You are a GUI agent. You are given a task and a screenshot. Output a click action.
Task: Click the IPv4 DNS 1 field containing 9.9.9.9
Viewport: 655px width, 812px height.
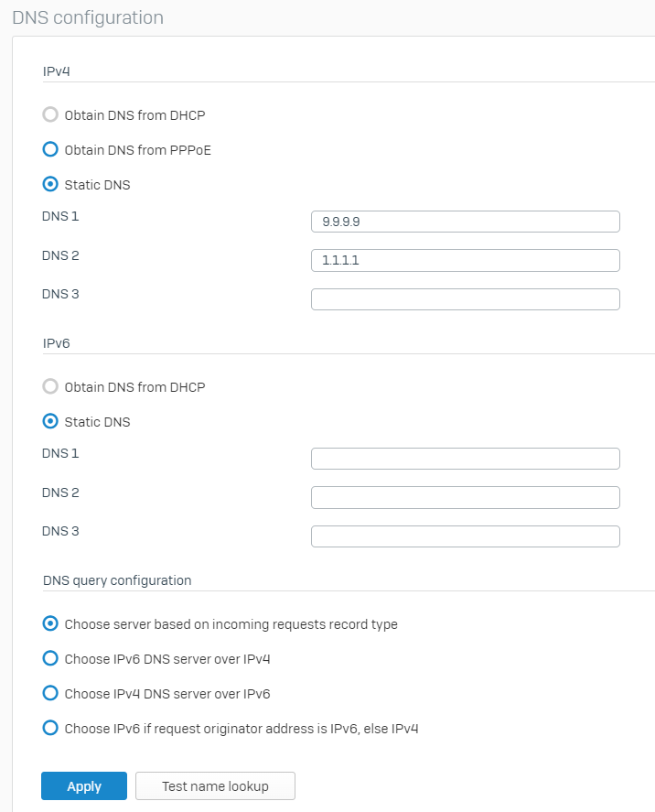tap(465, 222)
